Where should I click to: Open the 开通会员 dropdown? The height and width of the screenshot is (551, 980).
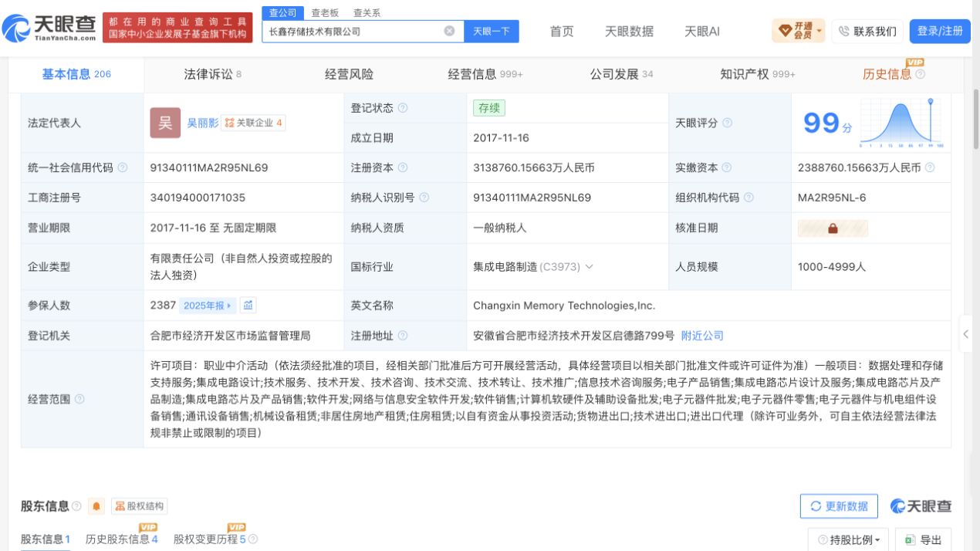tap(798, 31)
